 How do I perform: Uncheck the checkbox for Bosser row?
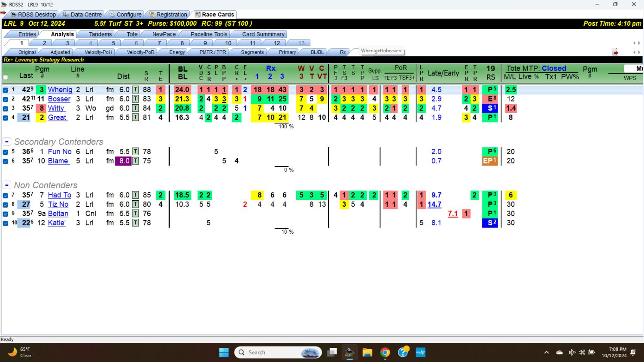pos(6,99)
